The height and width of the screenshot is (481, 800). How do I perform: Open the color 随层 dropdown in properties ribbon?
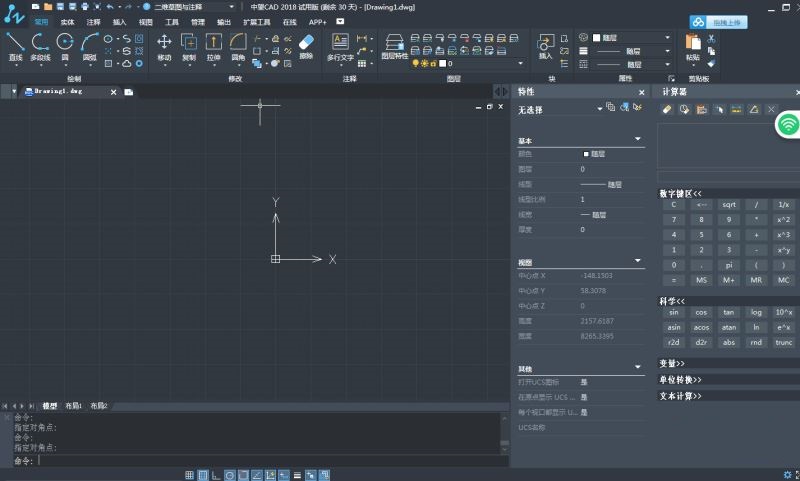[x=633, y=37]
